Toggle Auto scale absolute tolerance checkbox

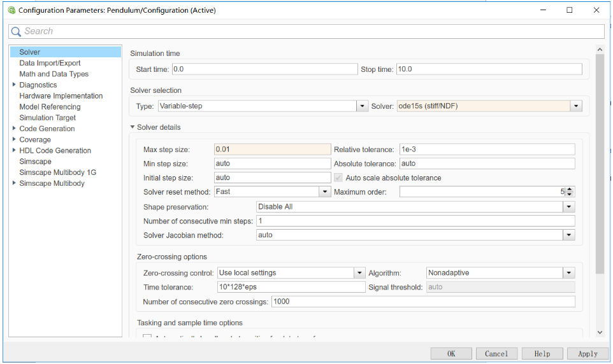pyautogui.click(x=338, y=178)
